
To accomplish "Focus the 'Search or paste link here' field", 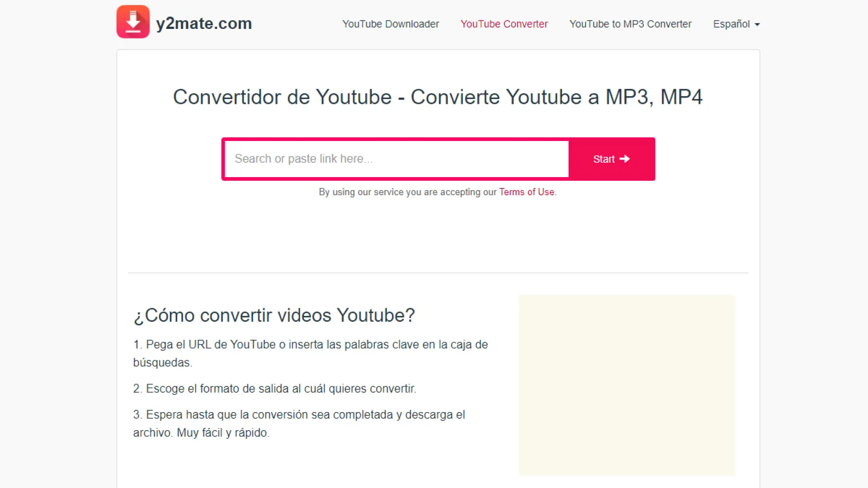I will (x=396, y=159).
